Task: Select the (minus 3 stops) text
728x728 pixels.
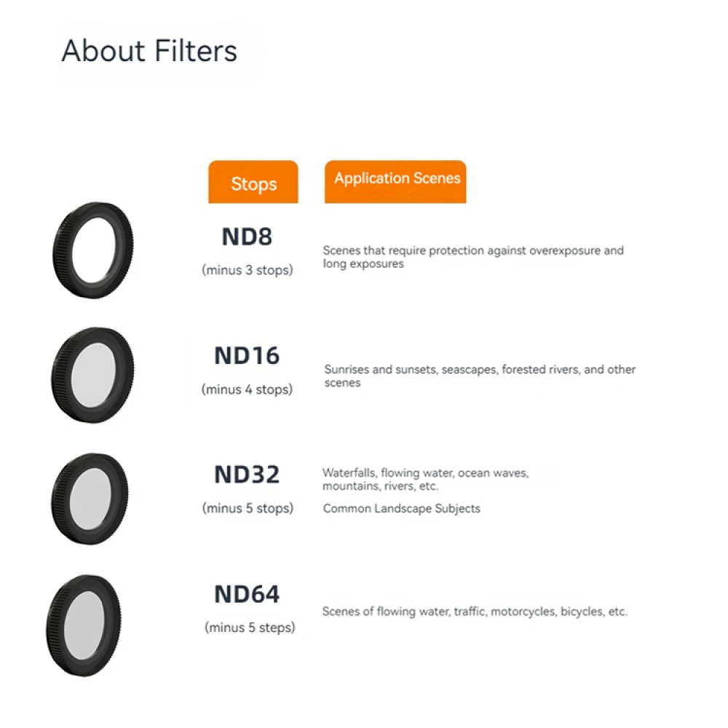Action: (248, 270)
